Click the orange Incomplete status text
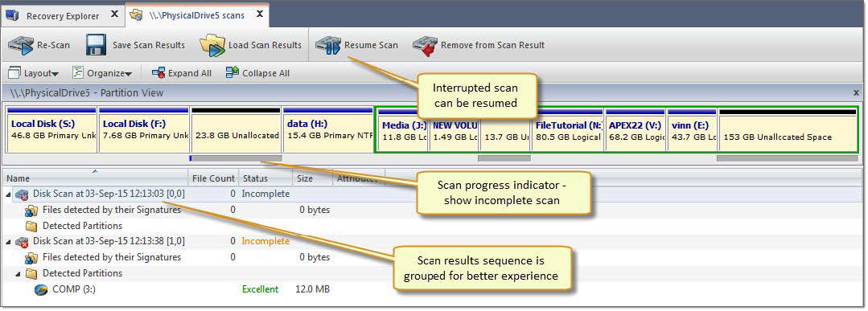Viewport: 868px width, 311px height. click(x=265, y=242)
